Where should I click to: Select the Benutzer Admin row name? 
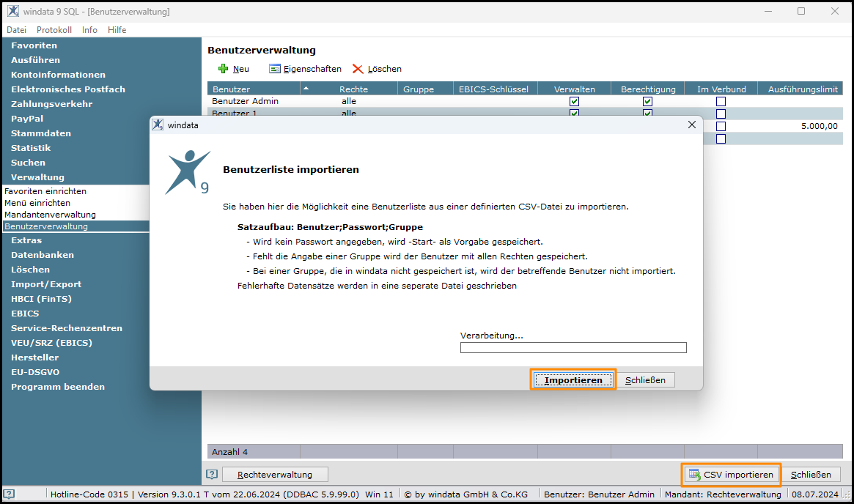pyautogui.click(x=245, y=101)
